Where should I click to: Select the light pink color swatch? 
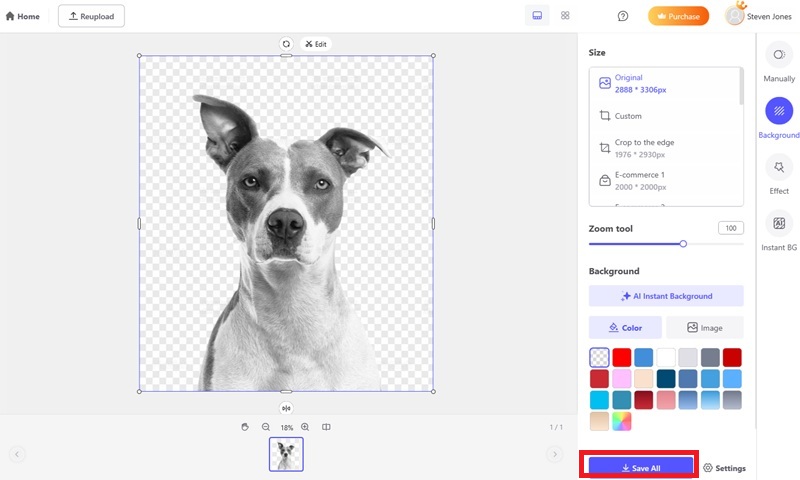coord(621,379)
